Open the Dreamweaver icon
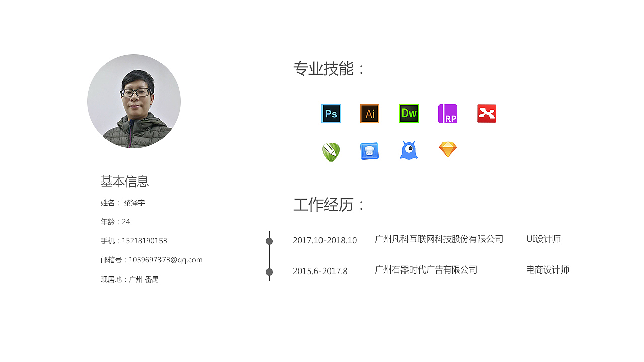The height and width of the screenshot is (362, 644). pyautogui.click(x=409, y=114)
